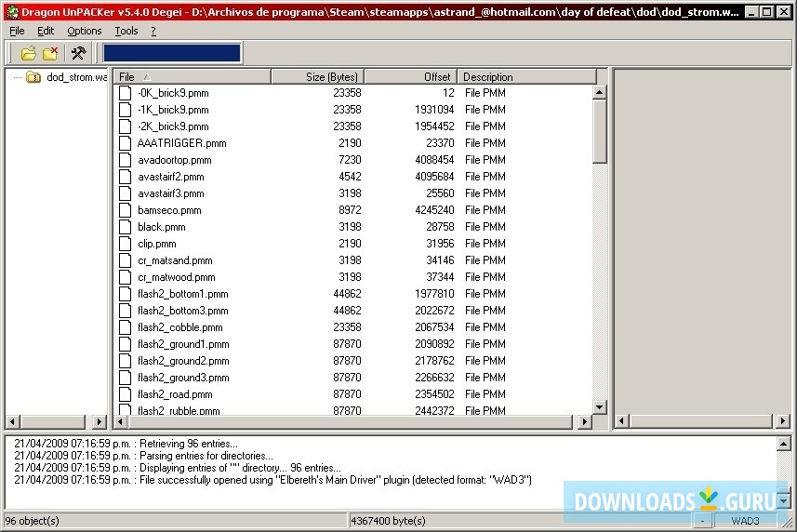Click the Open file folder icon

[x=29, y=53]
